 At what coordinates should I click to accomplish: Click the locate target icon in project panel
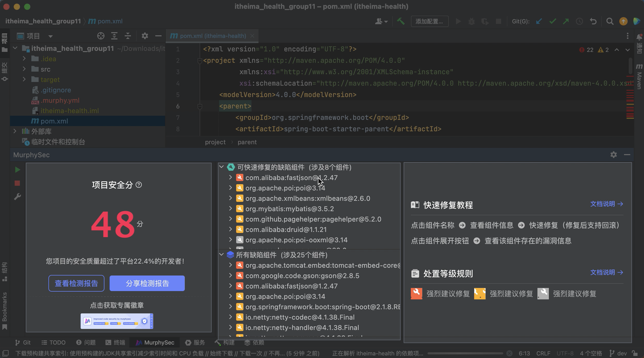pyautogui.click(x=101, y=36)
